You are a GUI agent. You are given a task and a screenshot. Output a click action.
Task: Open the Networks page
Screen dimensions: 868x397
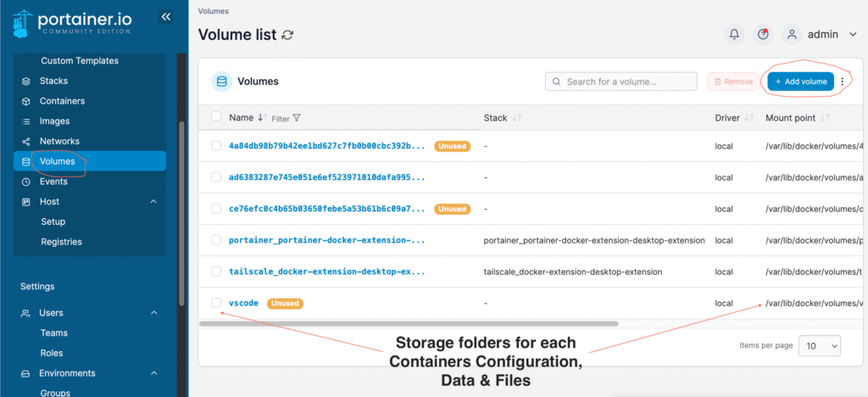pyautogui.click(x=59, y=142)
